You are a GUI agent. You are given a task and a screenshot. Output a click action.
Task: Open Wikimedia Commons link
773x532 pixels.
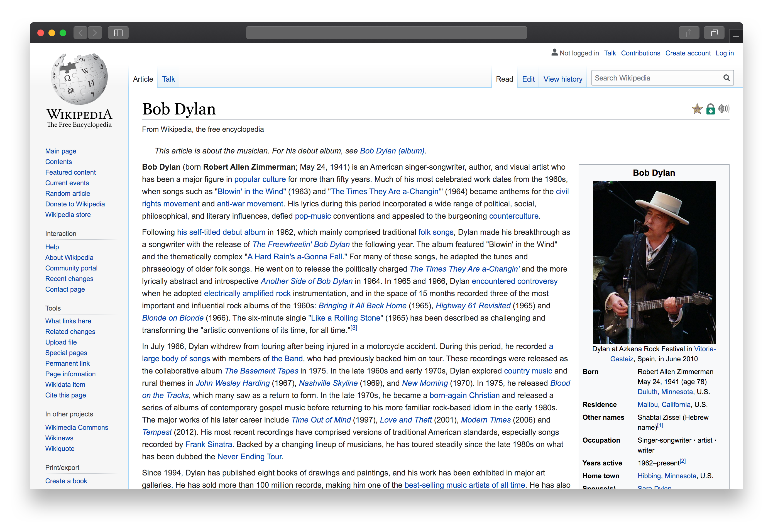point(77,427)
